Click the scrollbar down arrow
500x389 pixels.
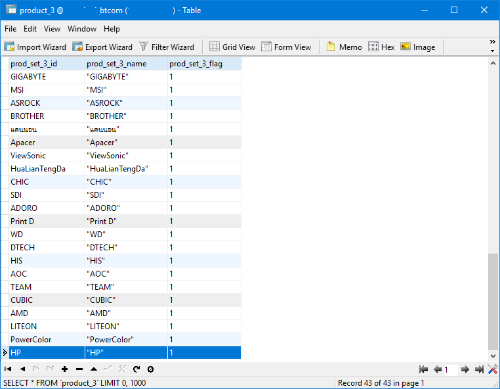[x=493, y=356]
